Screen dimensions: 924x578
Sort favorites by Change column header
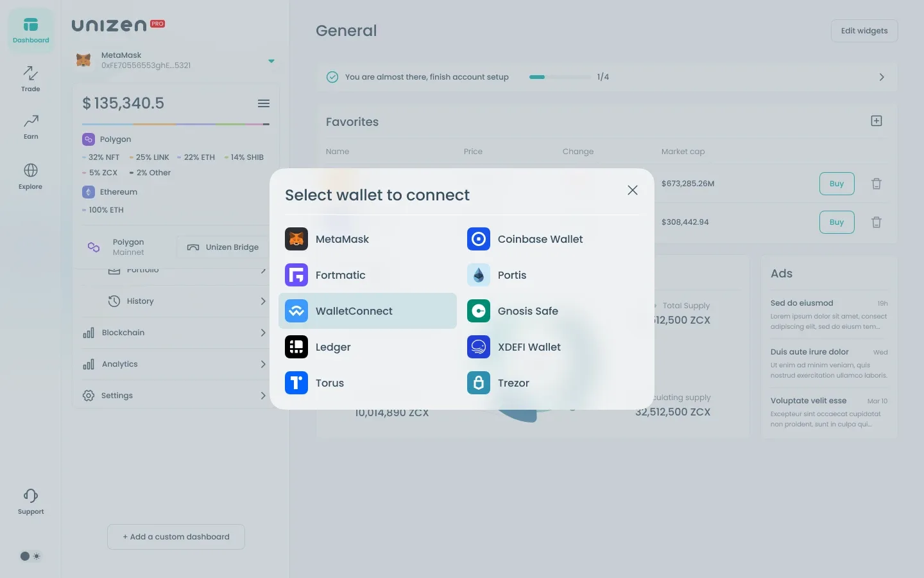coord(578,152)
